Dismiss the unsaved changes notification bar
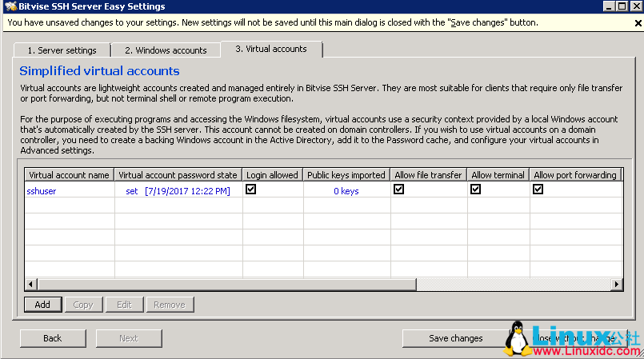This screenshot has width=644, height=359. tap(638, 23)
